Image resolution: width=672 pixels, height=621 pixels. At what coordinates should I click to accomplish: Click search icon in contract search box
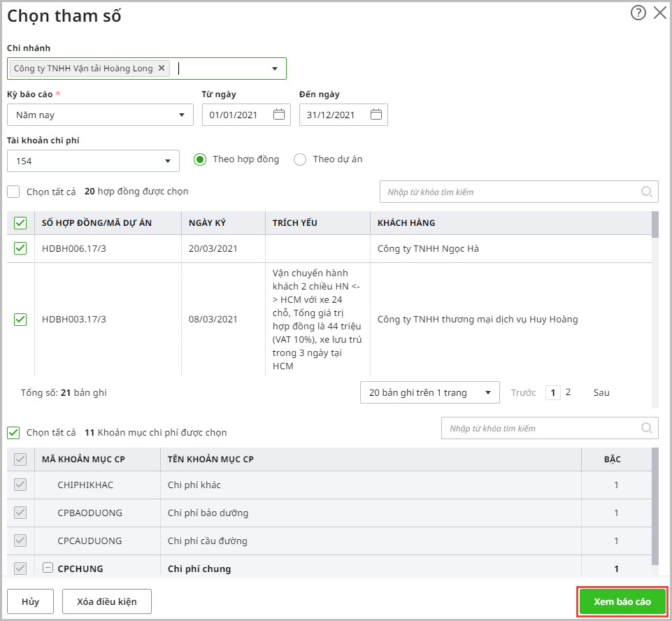click(648, 192)
